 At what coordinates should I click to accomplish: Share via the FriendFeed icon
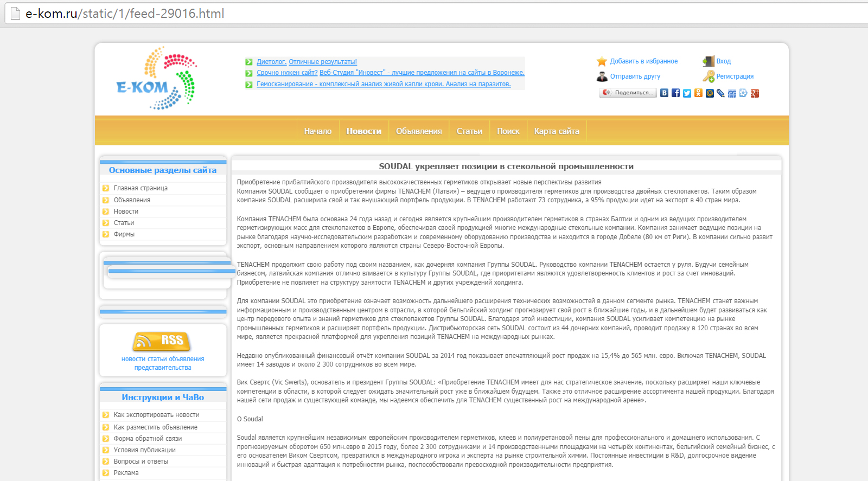pos(732,93)
